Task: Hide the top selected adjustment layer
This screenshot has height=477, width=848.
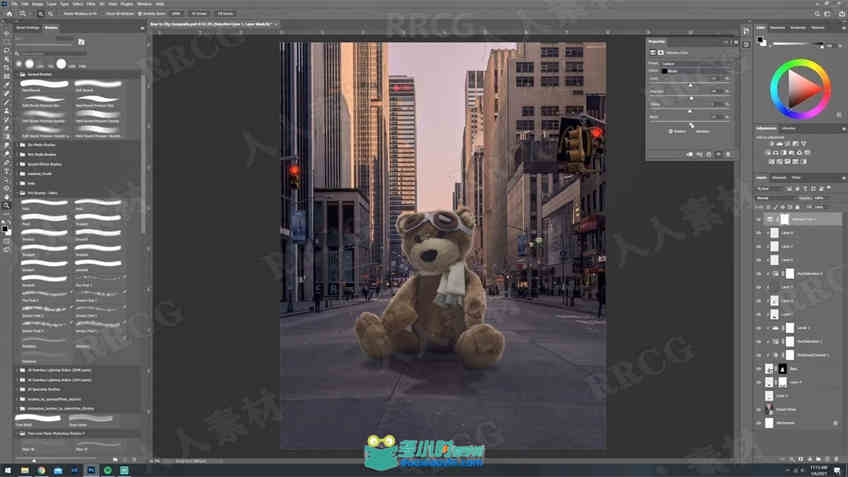Action: 759,219
